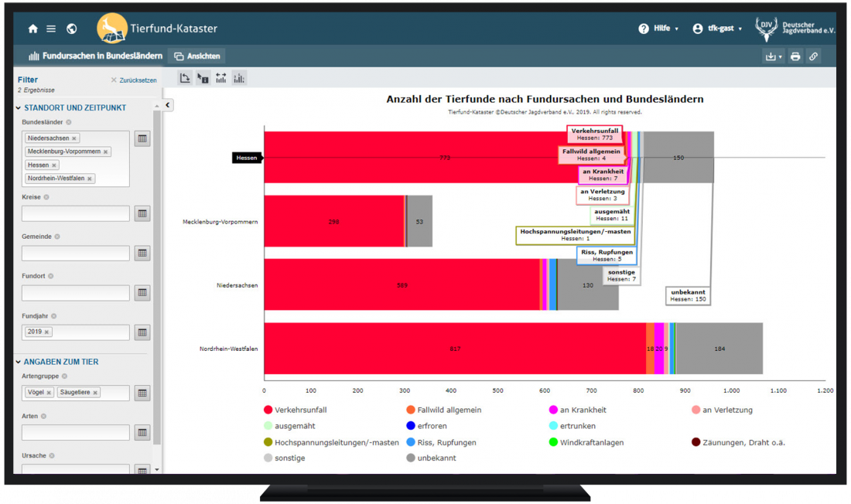Collapse the STANDORT UND ZEITPUNKT section
Image resolution: width=851 pixels, height=504 pixels.
click(x=17, y=107)
